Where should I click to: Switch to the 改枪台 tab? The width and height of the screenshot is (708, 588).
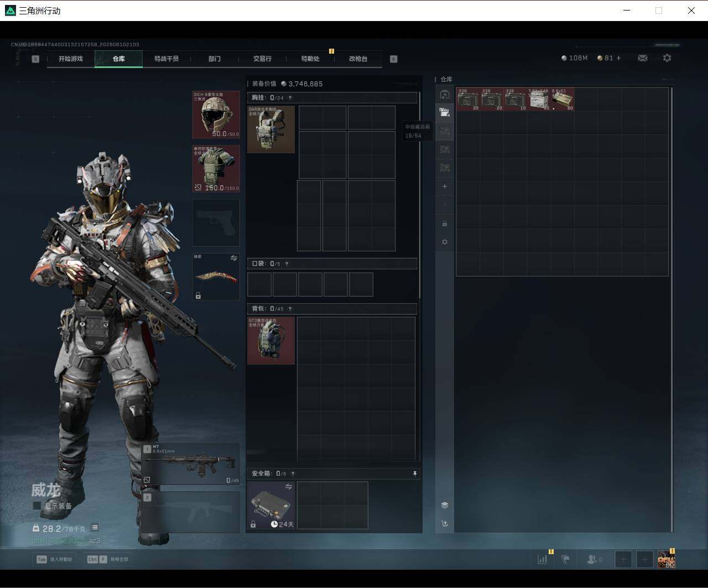coord(358,59)
